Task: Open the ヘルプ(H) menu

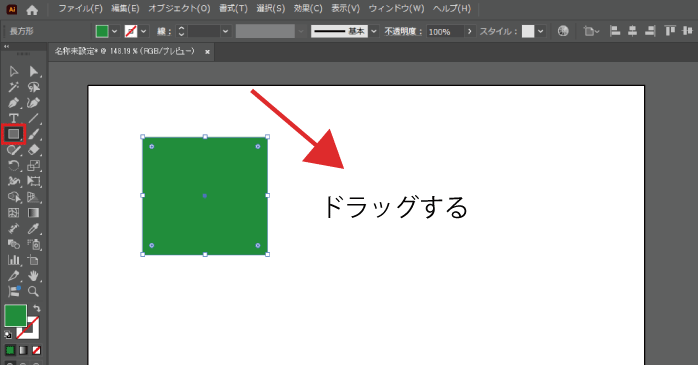Action: click(x=452, y=8)
